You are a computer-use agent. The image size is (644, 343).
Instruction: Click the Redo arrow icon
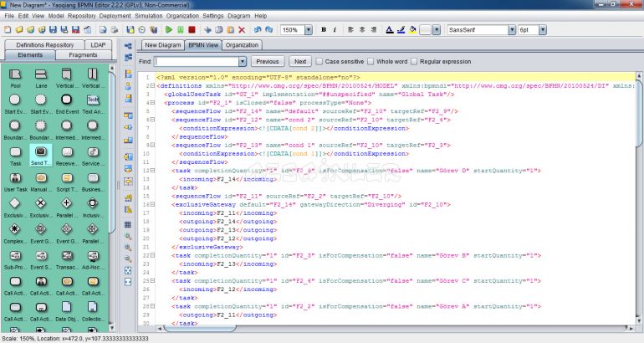tap(269, 29)
